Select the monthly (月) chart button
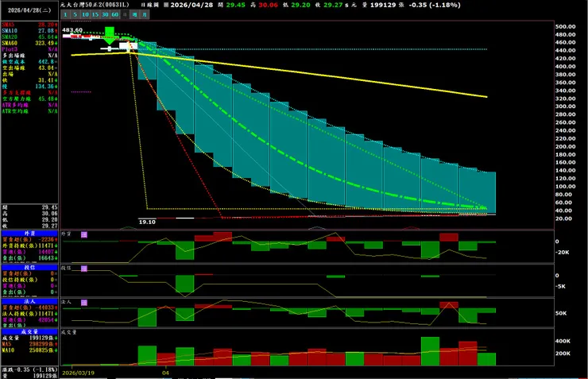 pos(145,14)
